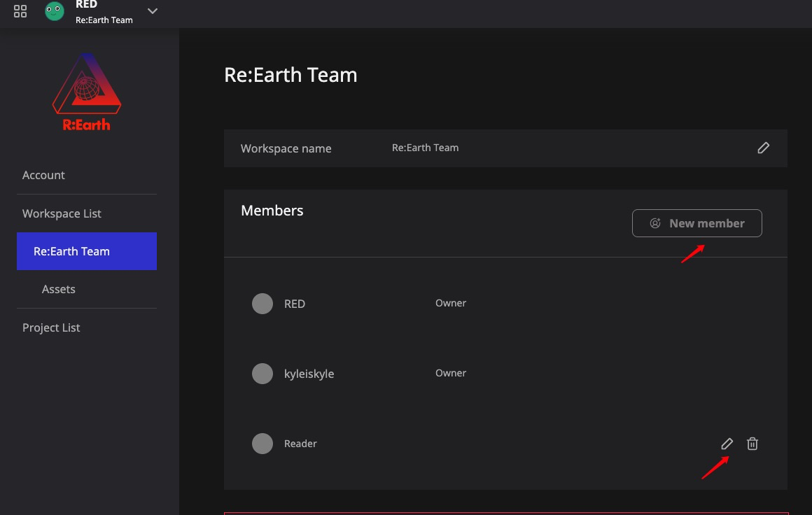Click the kyleiskyle member row
The width and height of the screenshot is (812, 515).
(309, 373)
